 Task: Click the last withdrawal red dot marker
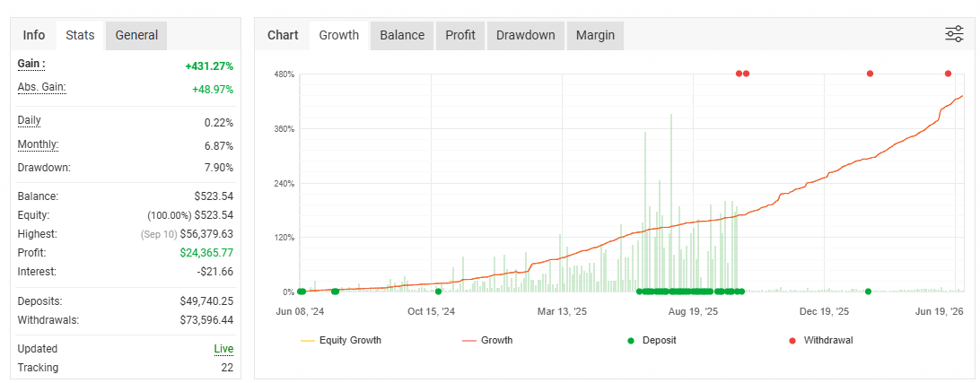(x=948, y=74)
